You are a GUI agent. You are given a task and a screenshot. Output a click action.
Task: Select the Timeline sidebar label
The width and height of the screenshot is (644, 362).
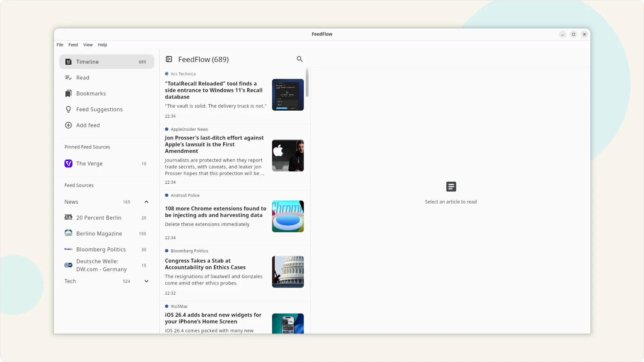click(88, 62)
